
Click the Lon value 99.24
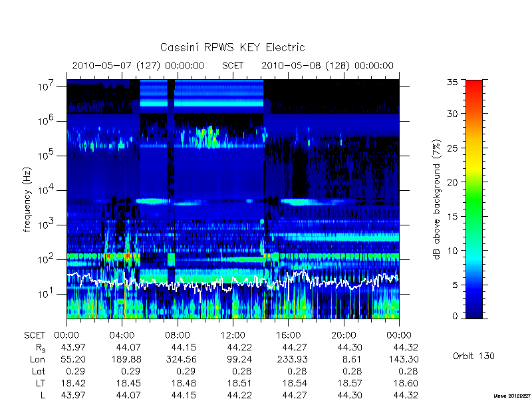[239, 359]
